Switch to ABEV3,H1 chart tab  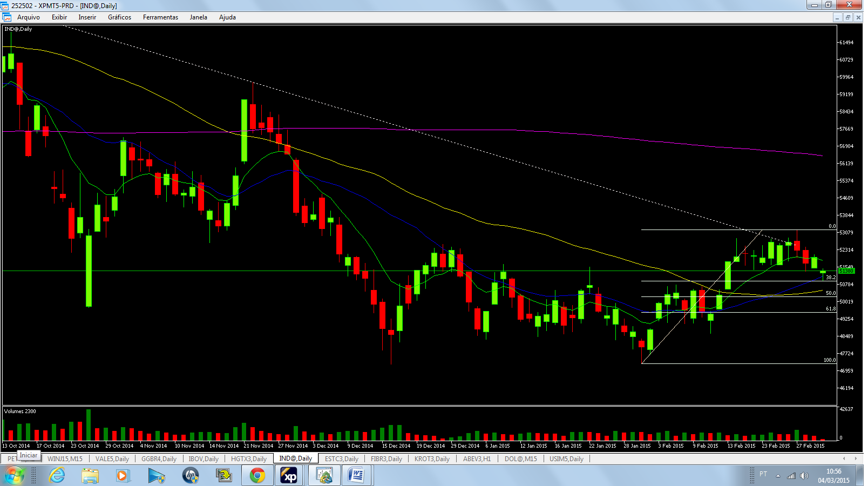477,459
